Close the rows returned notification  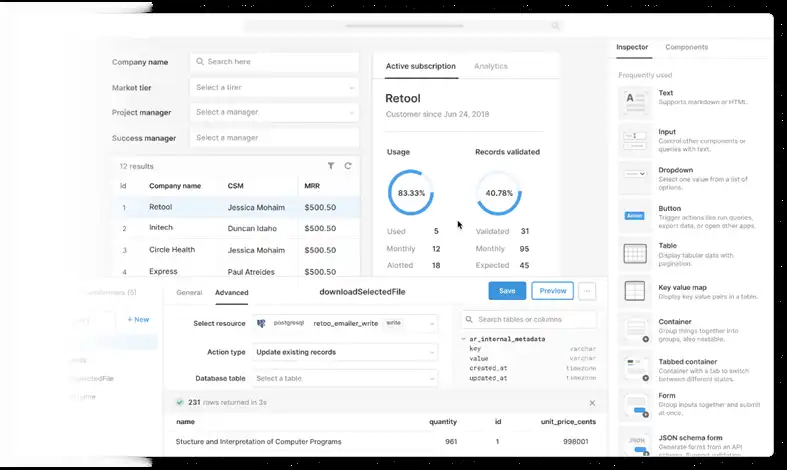click(592, 403)
